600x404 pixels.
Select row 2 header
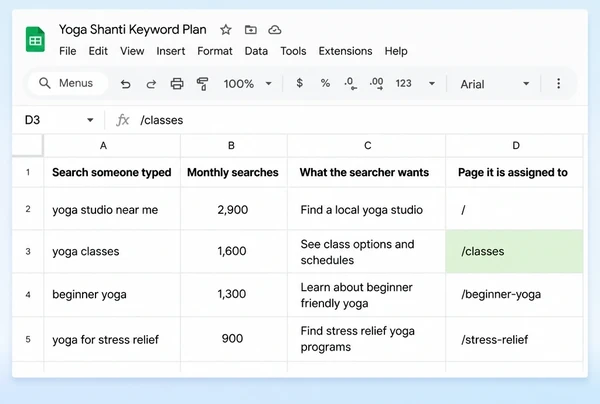point(28,209)
